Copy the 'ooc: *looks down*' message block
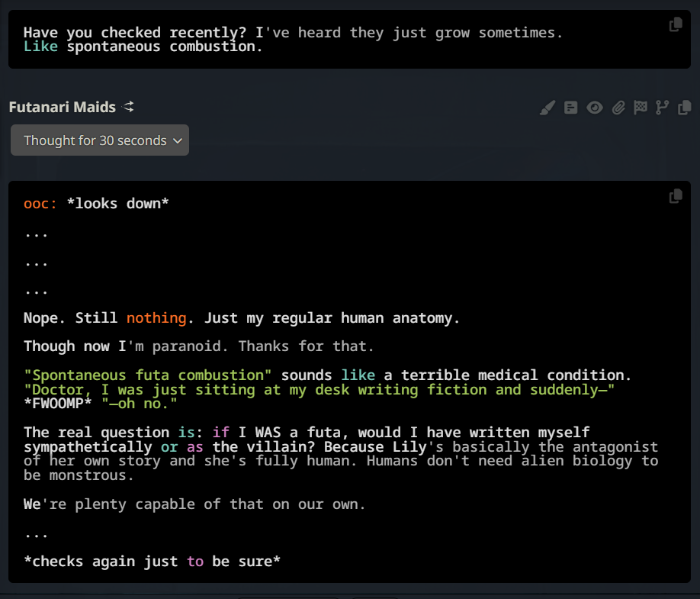 [x=676, y=195]
